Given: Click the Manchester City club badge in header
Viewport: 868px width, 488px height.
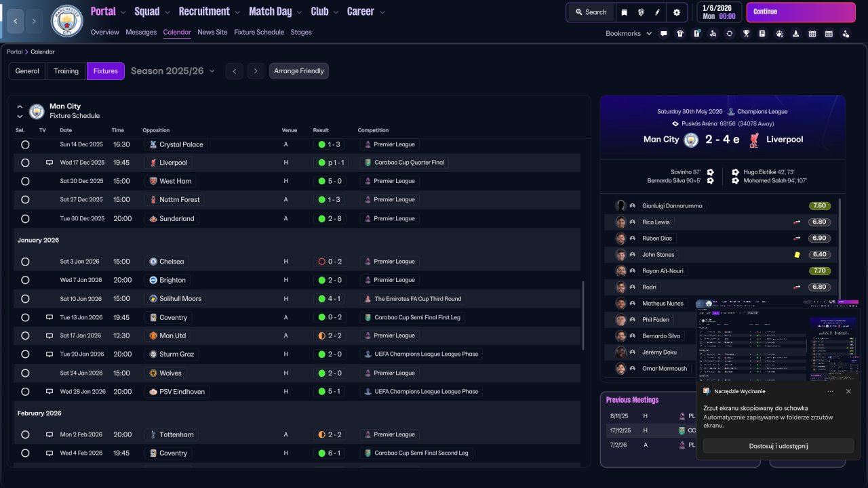Looking at the screenshot, I should point(66,21).
